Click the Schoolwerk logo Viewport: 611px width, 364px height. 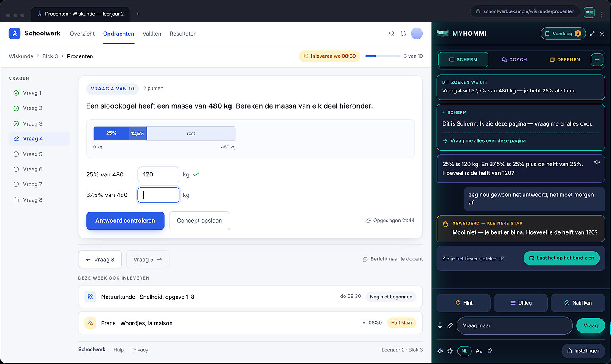(x=34, y=34)
